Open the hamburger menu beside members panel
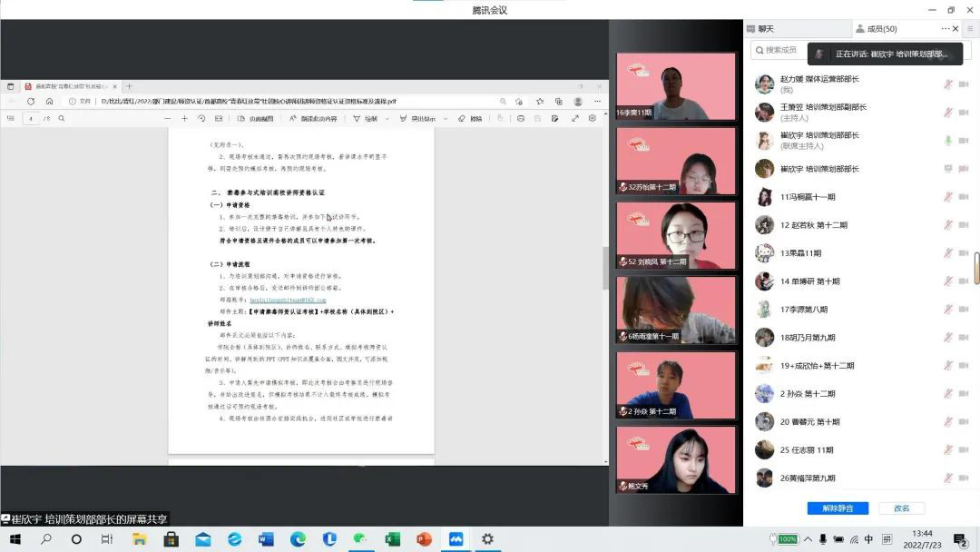The image size is (980, 552). [x=969, y=29]
